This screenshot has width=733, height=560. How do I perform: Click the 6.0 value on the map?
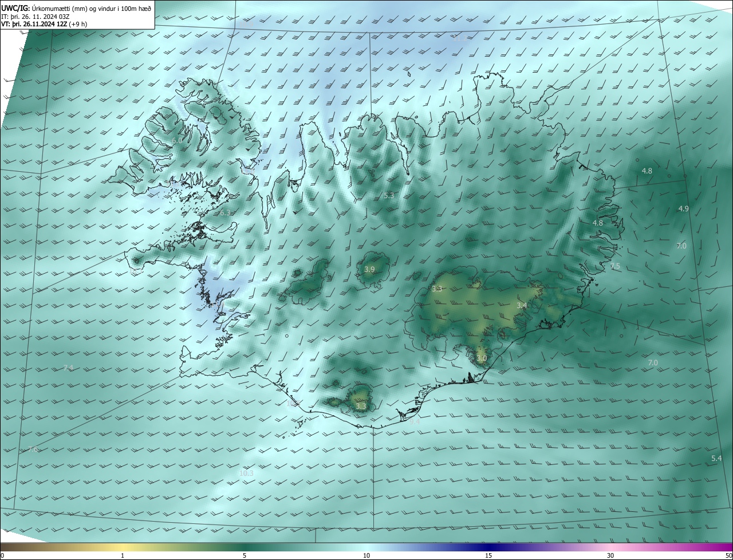pos(177,140)
